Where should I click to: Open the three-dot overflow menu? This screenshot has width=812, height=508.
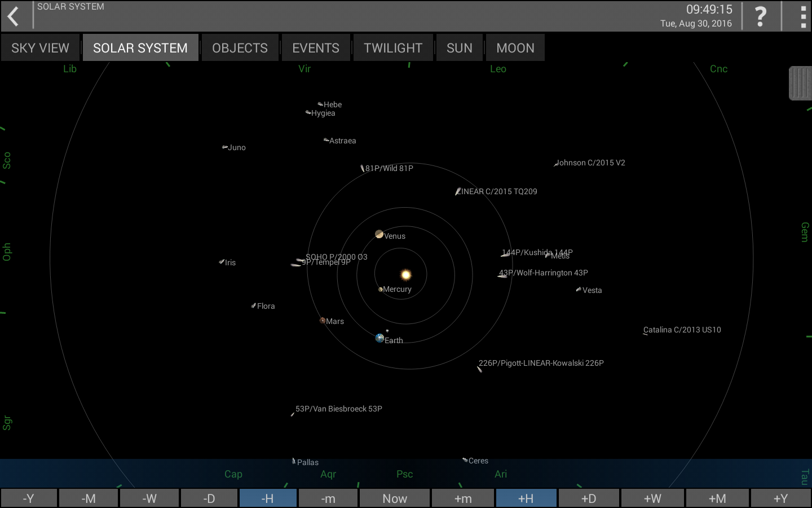point(803,17)
